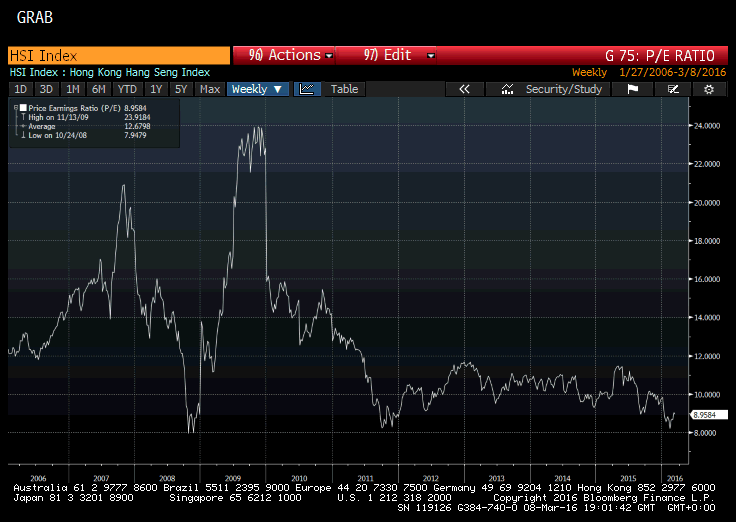Switch to the Table view
736x522 pixels.
click(x=344, y=89)
